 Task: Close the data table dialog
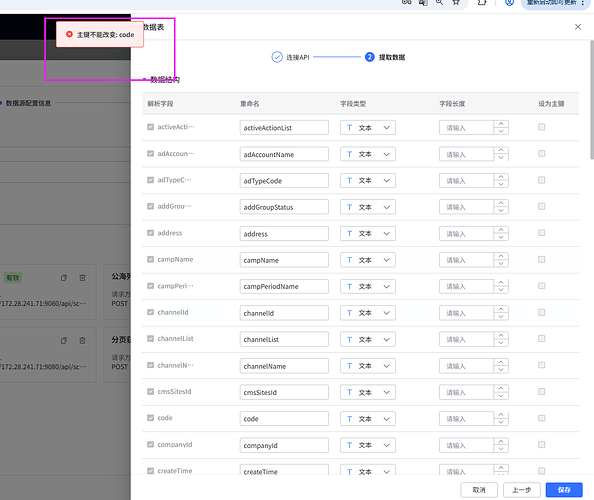tap(578, 27)
